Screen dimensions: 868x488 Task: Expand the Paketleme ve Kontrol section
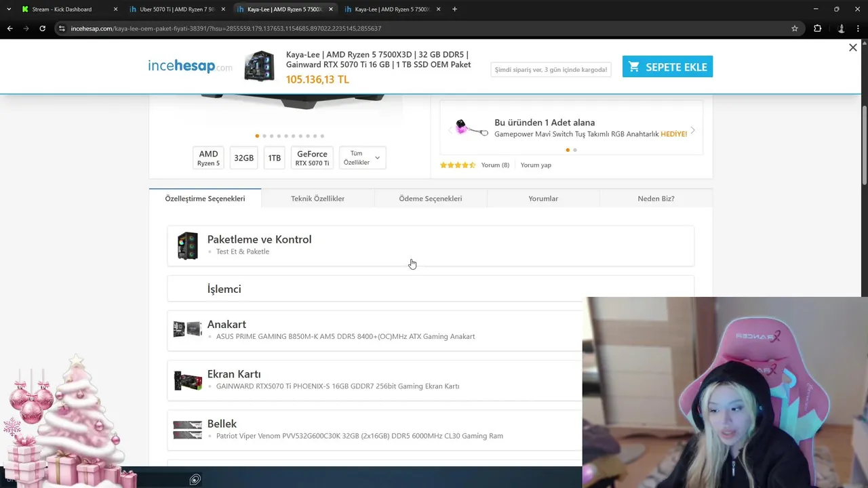point(431,245)
